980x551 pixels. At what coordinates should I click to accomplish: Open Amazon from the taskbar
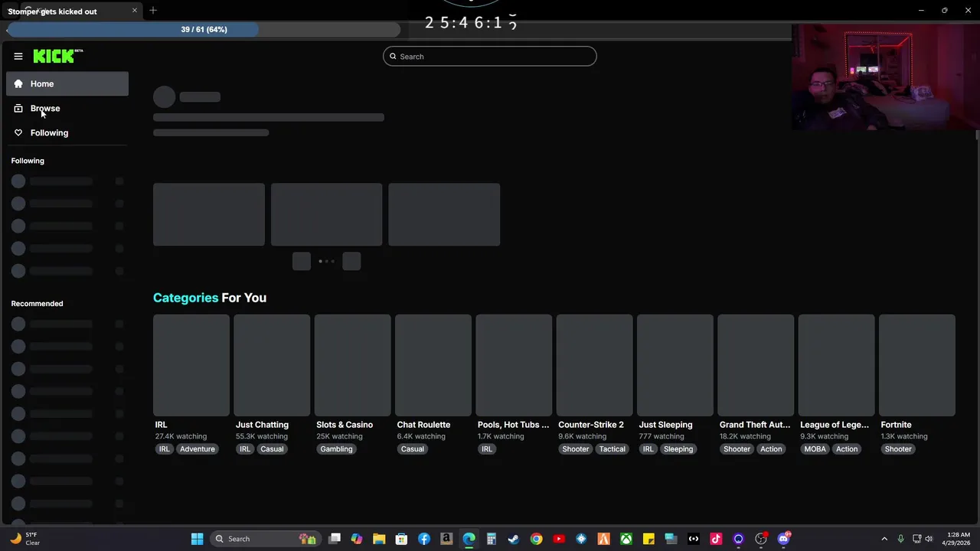point(446,539)
